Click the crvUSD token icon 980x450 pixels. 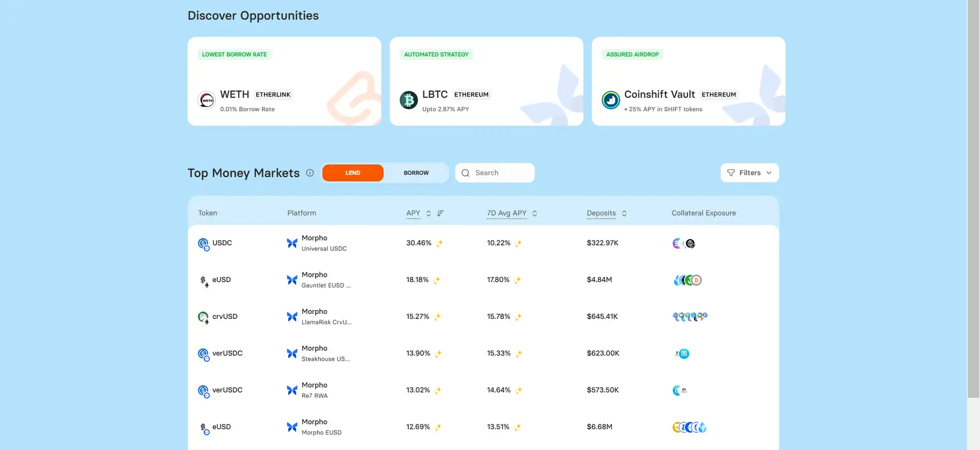point(203,317)
